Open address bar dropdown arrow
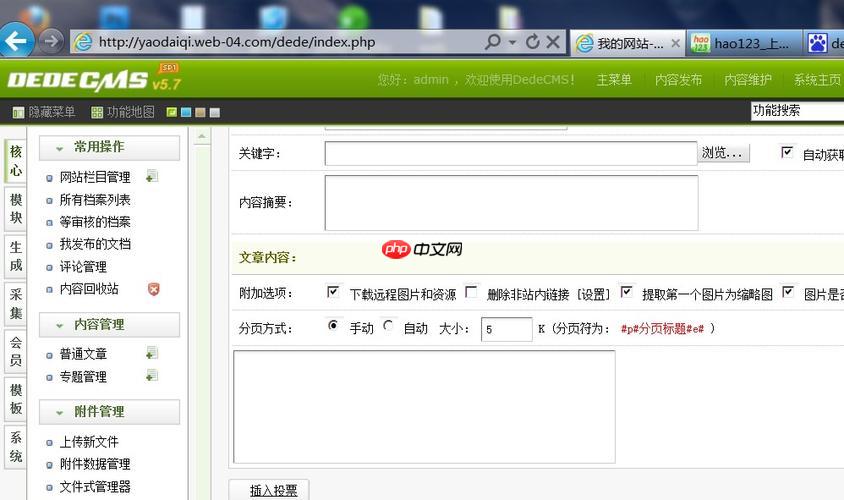 tap(512, 42)
